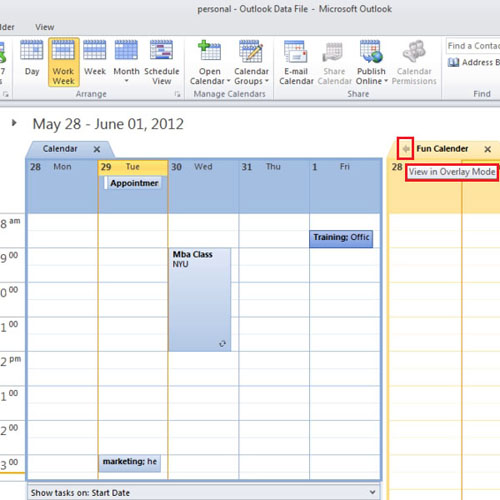Open the Training: Office event

coord(341,239)
